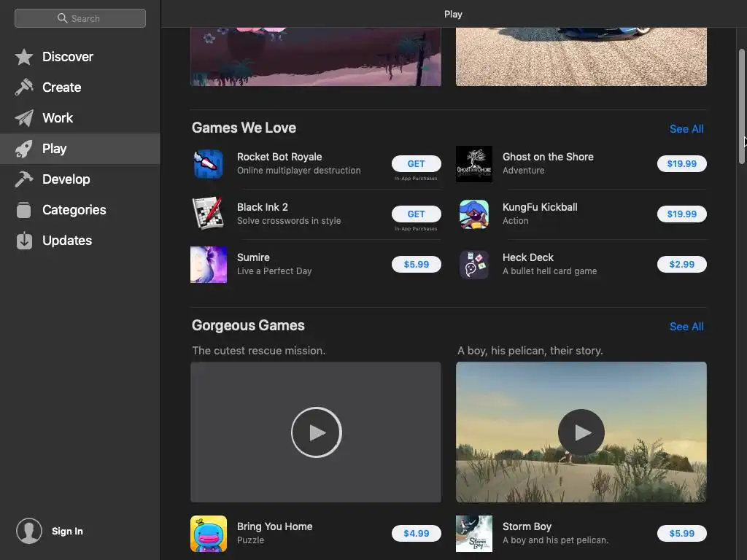Click the Sign In link
The height and width of the screenshot is (560, 747).
67,531
